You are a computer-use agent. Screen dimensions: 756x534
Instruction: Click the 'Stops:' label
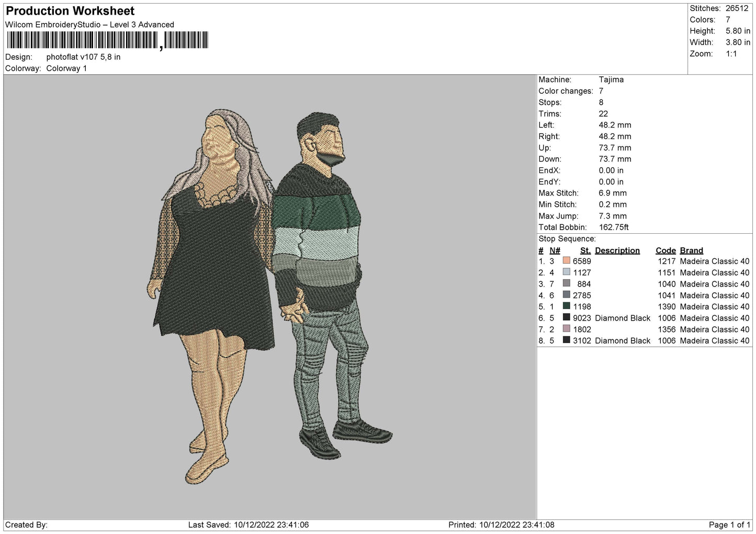(550, 103)
